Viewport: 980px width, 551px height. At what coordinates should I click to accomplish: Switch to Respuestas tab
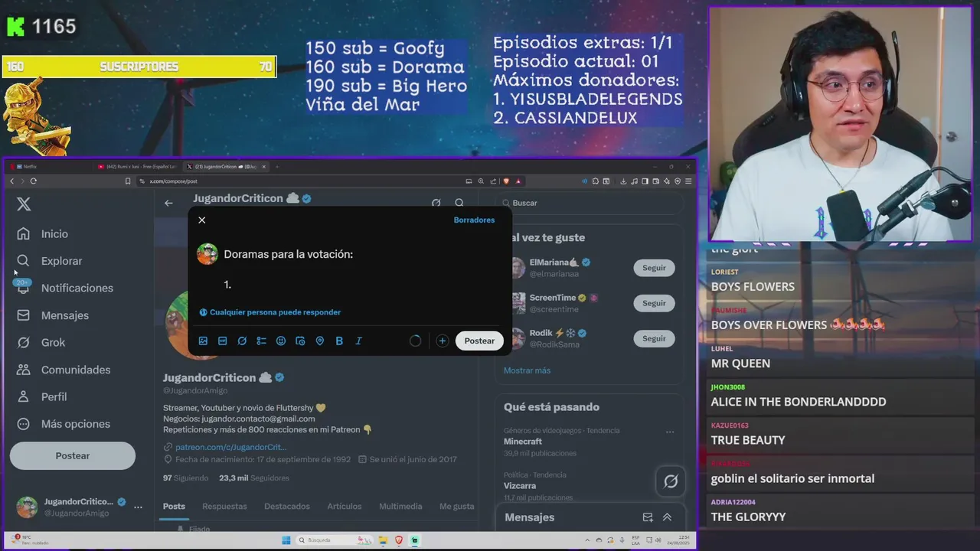click(x=224, y=507)
